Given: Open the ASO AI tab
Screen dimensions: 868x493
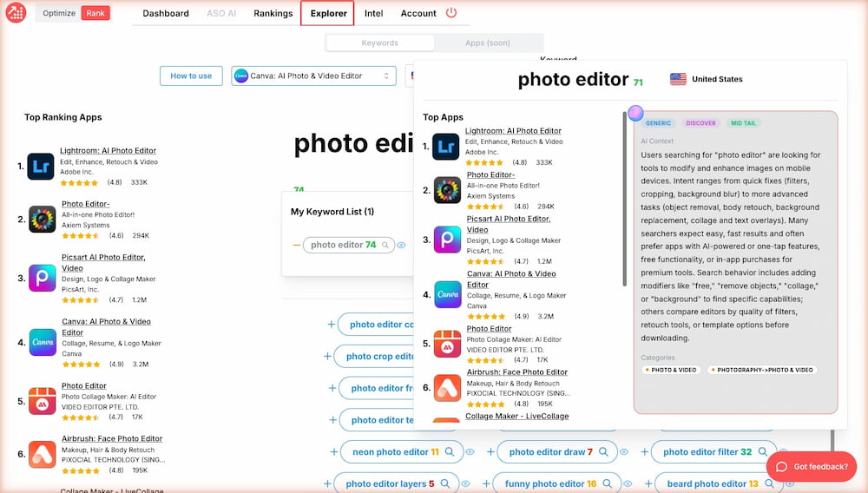Looking at the screenshot, I should [220, 13].
